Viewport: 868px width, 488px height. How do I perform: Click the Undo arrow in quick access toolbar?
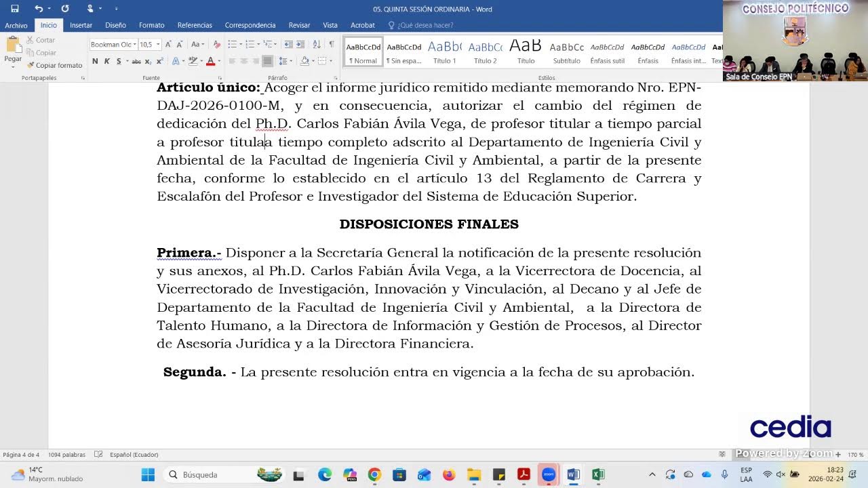pyautogui.click(x=39, y=9)
